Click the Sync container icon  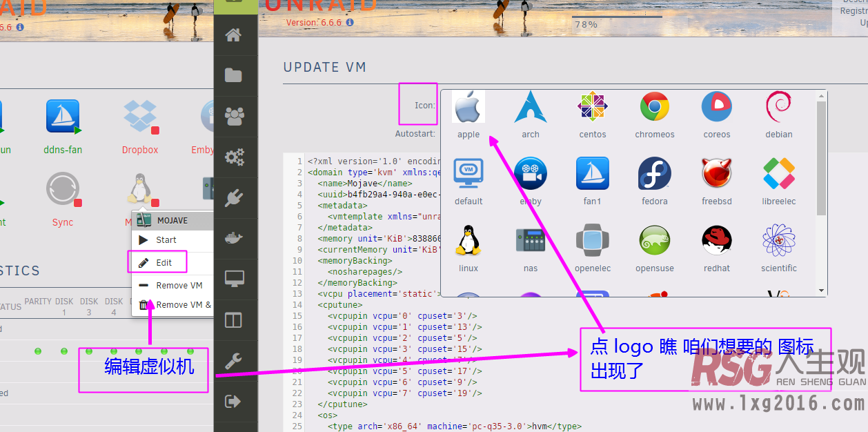click(x=63, y=188)
